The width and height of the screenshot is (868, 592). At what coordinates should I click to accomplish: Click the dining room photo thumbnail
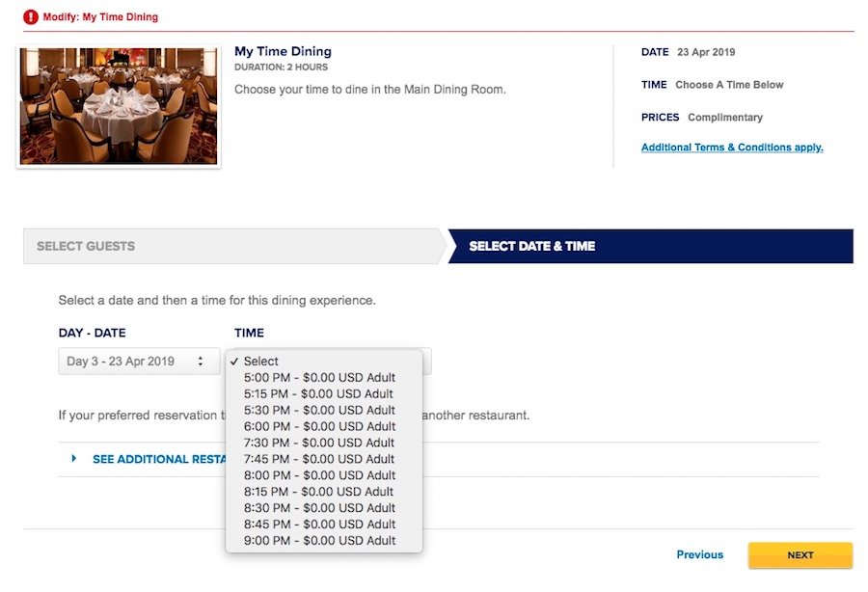point(119,106)
